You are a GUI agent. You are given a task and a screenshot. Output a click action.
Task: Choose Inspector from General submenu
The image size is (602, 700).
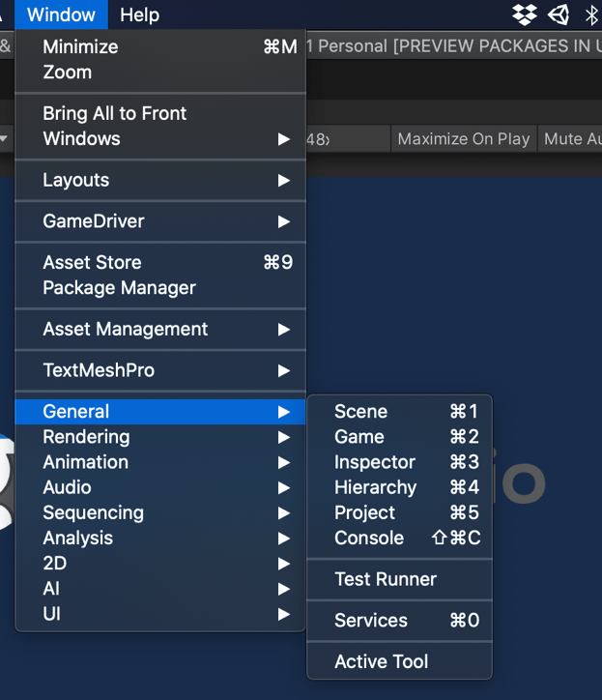(x=375, y=462)
